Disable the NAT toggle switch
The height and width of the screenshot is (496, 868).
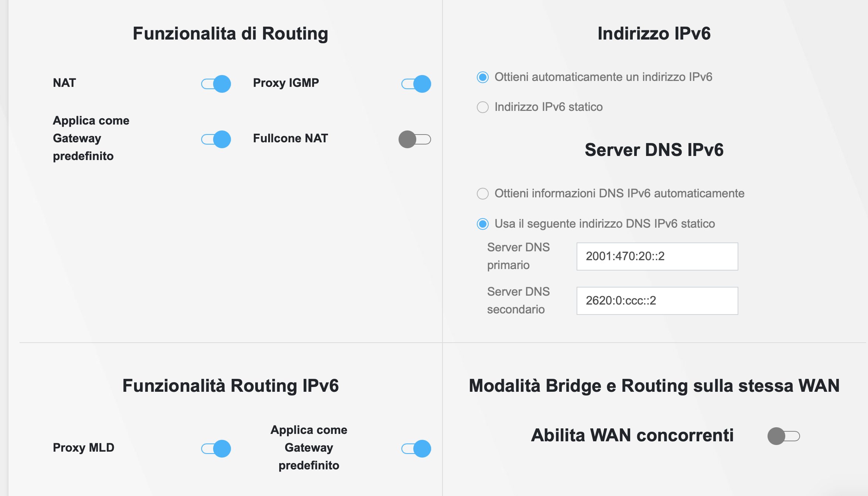[216, 84]
